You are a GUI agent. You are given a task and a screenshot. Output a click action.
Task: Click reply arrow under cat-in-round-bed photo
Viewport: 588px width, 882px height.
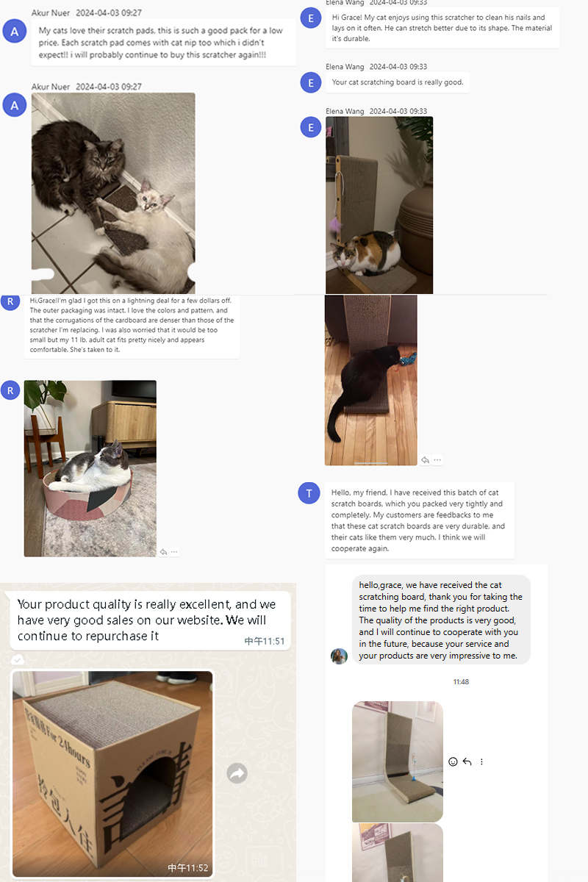[163, 552]
